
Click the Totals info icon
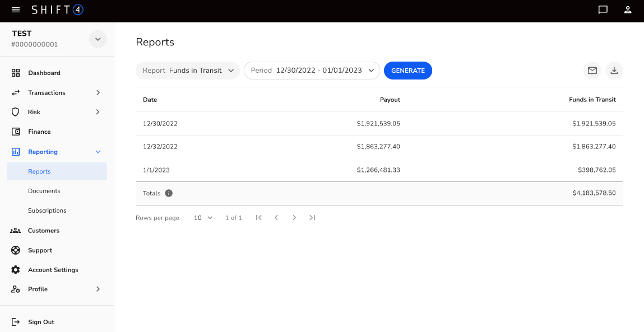(169, 193)
